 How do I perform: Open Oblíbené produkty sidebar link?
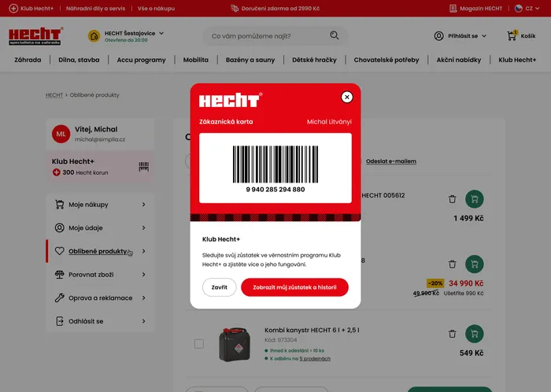click(x=98, y=251)
